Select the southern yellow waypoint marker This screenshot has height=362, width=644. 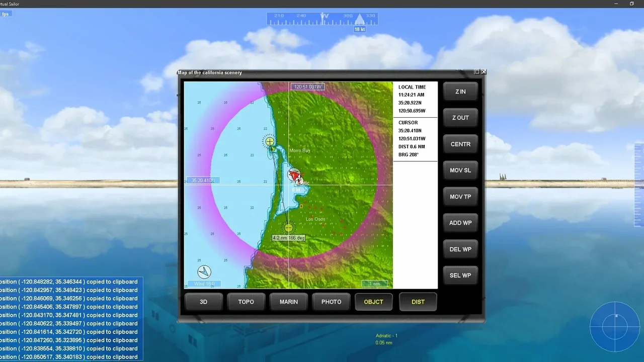click(288, 228)
